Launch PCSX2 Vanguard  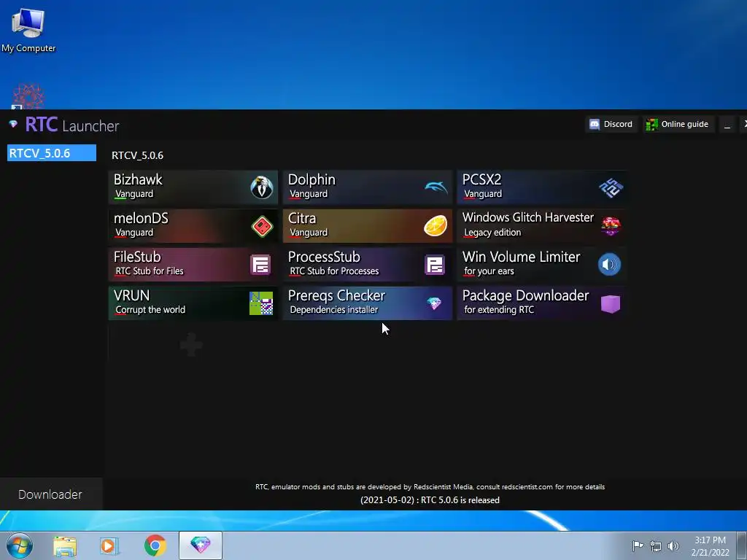(x=542, y=187)
